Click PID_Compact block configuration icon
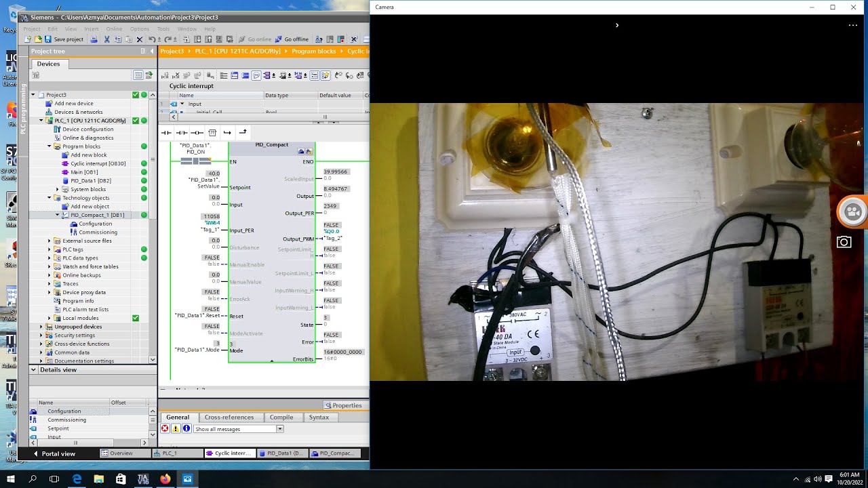This screenshot has width=868, height=488. [x=302, y=151]
